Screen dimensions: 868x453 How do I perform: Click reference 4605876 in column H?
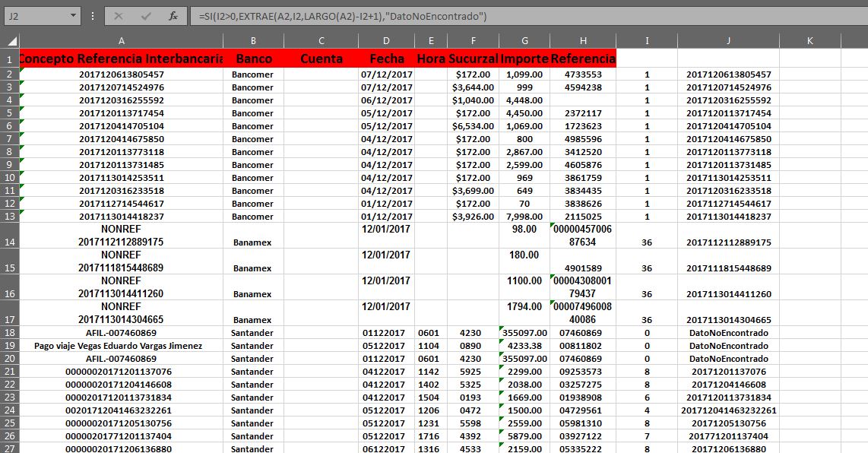click(x=583, y=164)
